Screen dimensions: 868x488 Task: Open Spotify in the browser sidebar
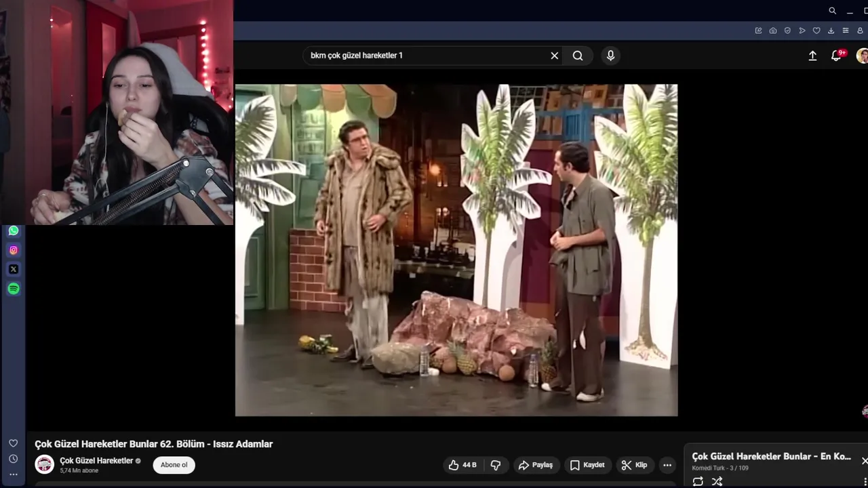click(14, 289)
